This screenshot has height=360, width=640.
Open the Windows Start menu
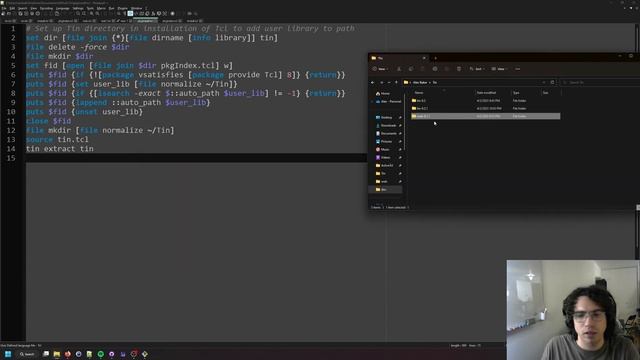[8, 354]
